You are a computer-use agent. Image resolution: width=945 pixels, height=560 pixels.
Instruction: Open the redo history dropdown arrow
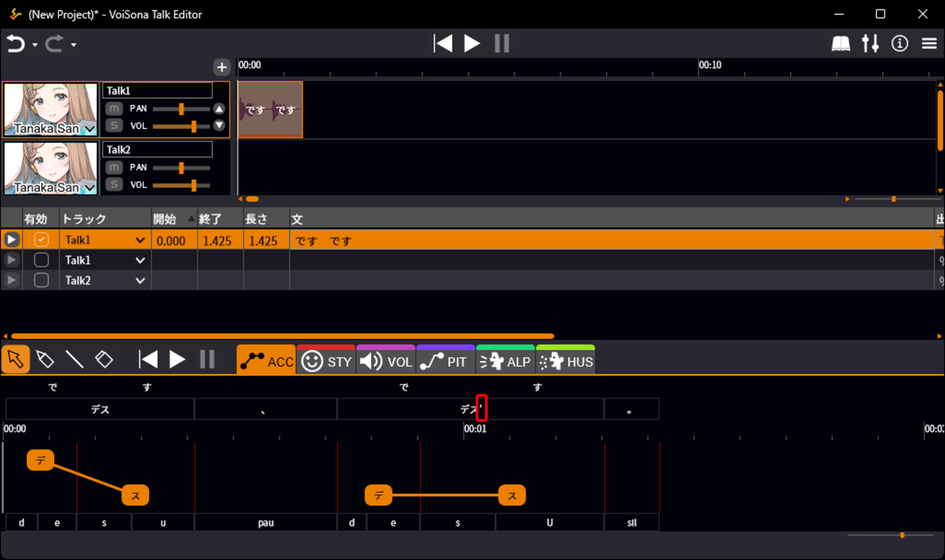pyautogui.click(x=74, y=45)
